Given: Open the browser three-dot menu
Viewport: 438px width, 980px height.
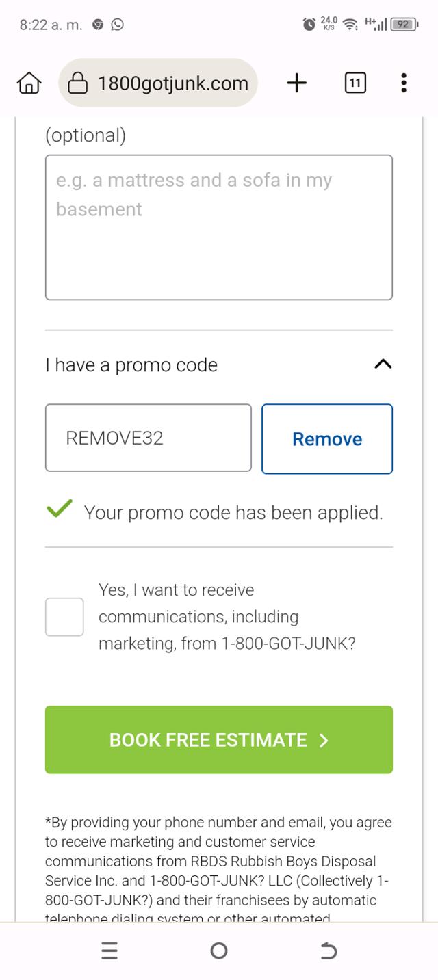Looking at the screenshot, I should coord(404,83).
